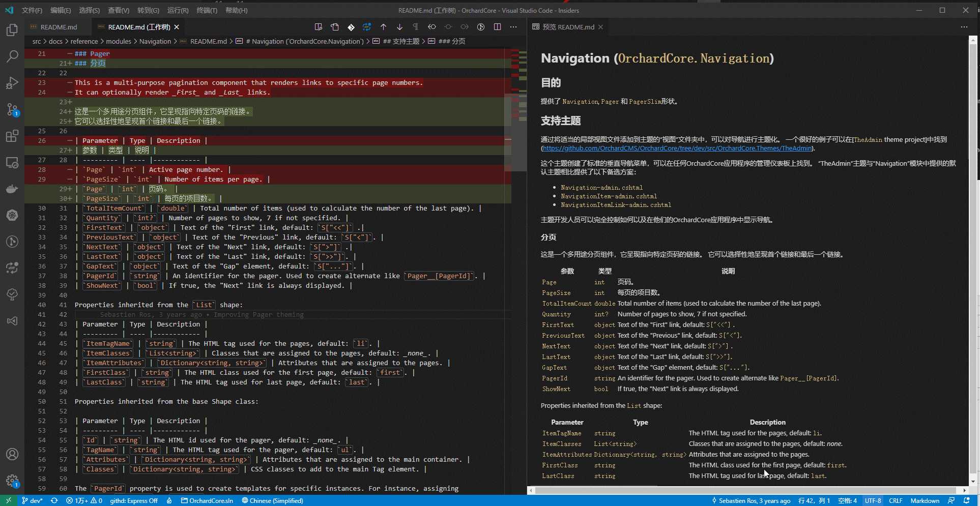The image size is (980, 506).
Task: Expand the 'Navigation' folder breadcrumb
Action: 155,41
